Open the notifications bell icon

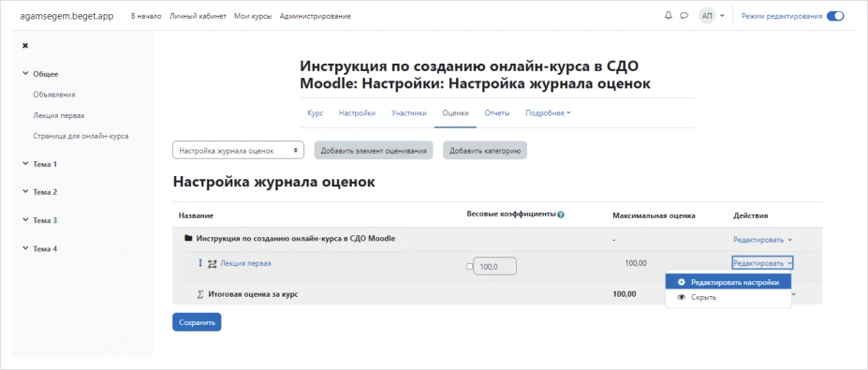point(669,16)
